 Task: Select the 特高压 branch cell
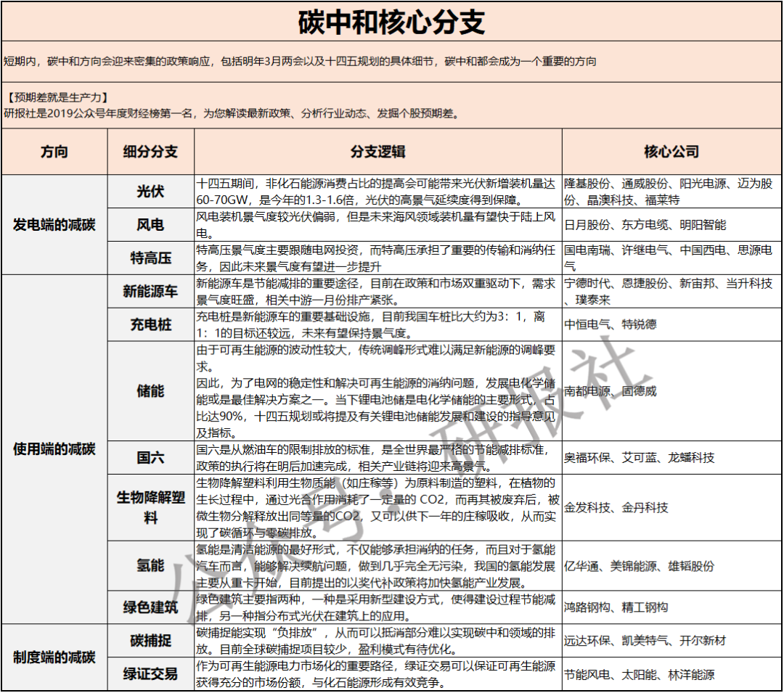tap(150, 258)
